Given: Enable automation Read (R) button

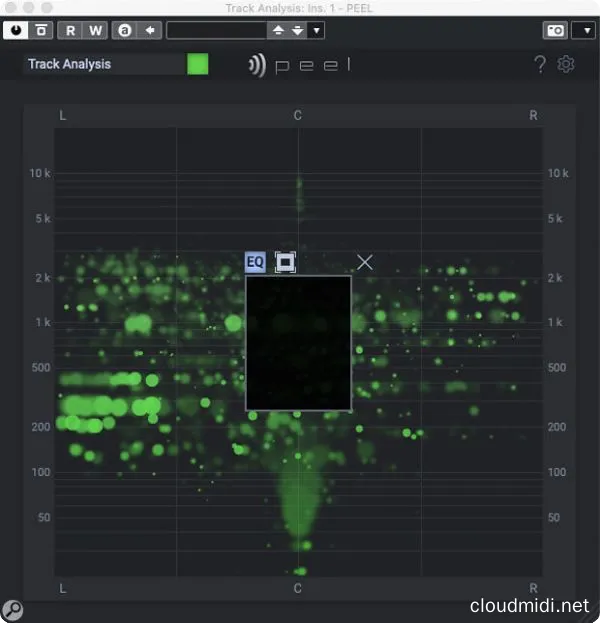Looking at the screenshot, I should click(71, 30).
